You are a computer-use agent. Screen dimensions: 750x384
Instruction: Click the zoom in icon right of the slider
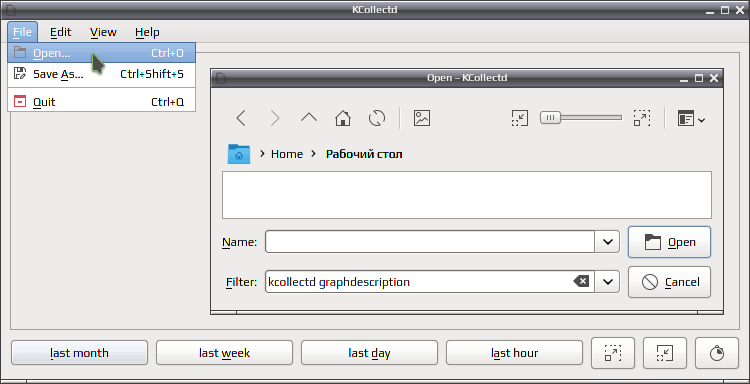point(642,118)
